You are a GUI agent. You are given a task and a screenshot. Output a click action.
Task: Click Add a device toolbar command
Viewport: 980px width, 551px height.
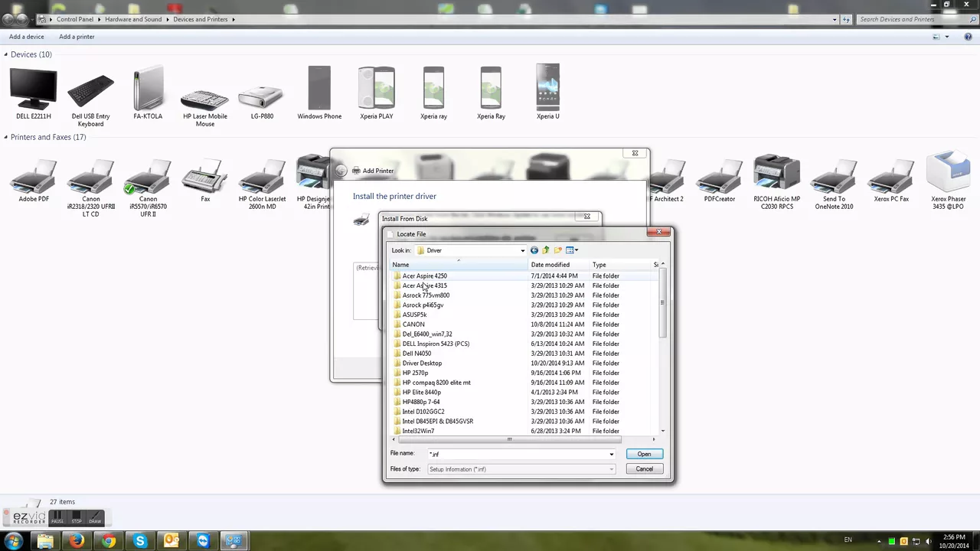tap(27, 37)
